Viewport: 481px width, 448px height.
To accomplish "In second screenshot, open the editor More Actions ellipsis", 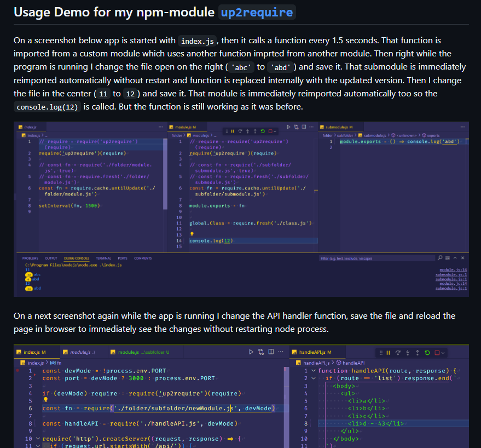I will point(281,352).
